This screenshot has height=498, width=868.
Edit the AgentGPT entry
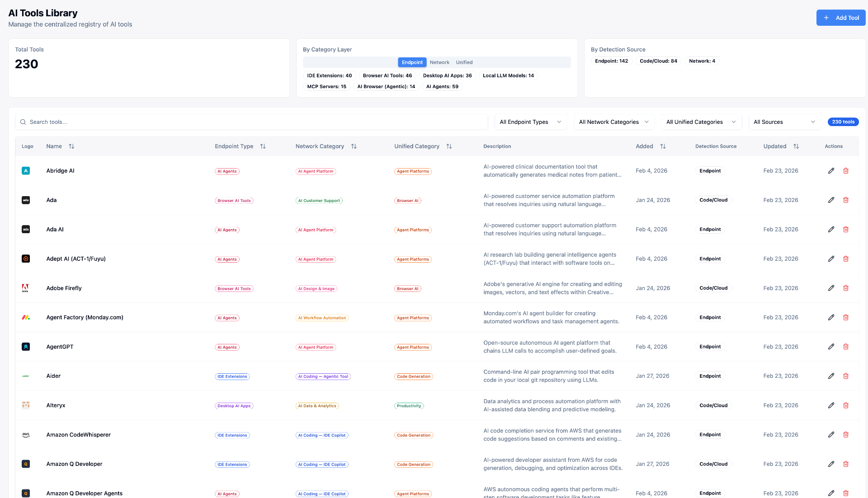pos(831,347)
